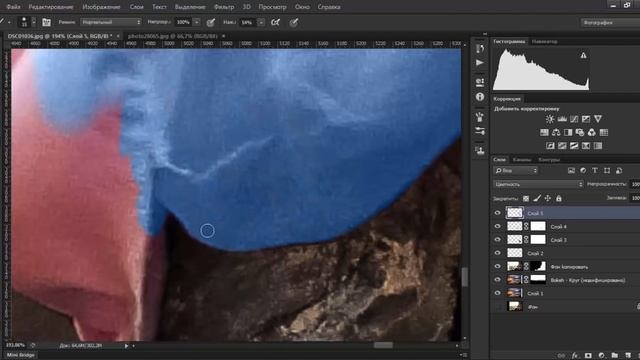Filter layers by adjustment layers icon
The image size is (640, 360).
pyautogui.click(x=583, y=171)
